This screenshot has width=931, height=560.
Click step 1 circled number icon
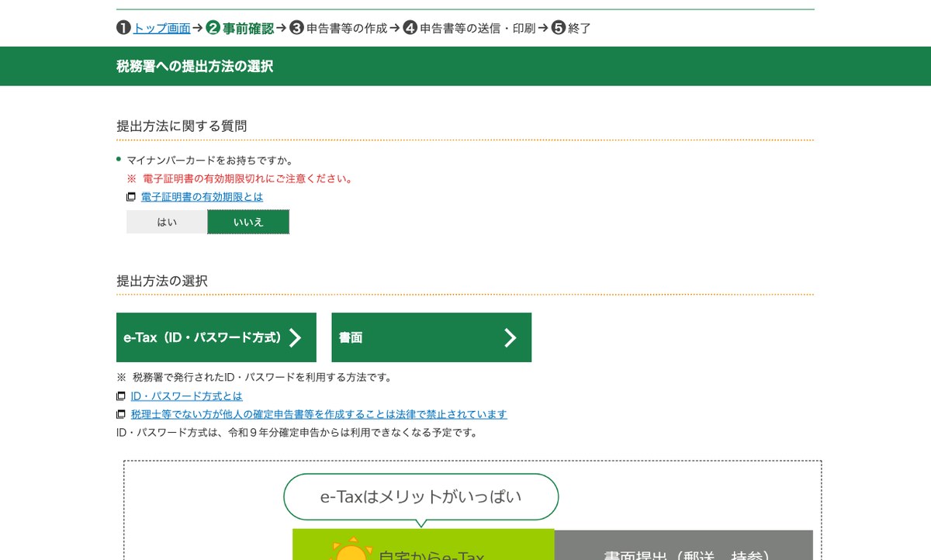coord(123,29)
